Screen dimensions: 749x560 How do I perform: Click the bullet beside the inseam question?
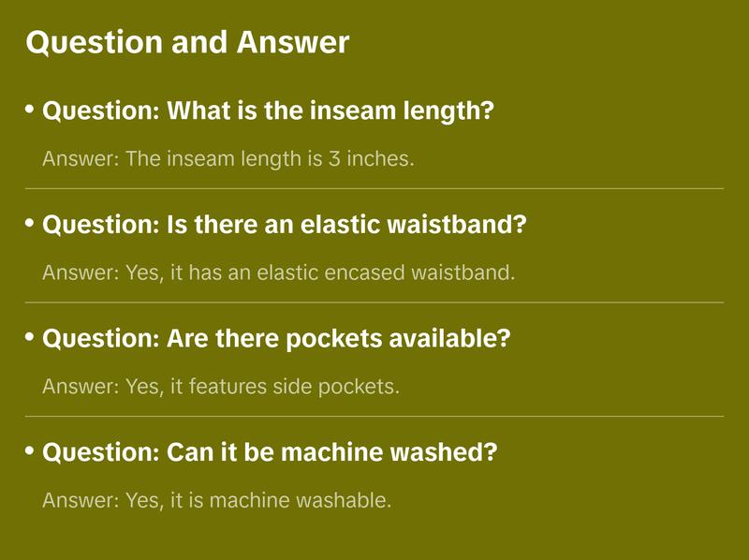pyautogui.click(x=30, y=111)
